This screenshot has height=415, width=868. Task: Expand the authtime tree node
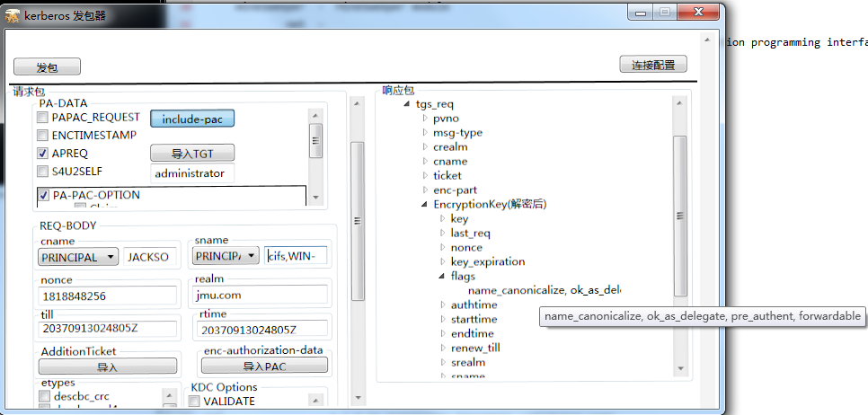click(x=443, y=305)
